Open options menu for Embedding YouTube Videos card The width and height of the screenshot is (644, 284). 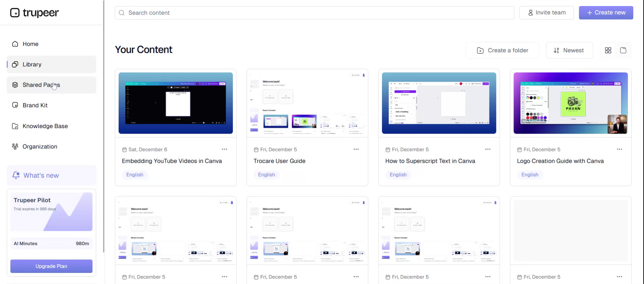(224, 149)
